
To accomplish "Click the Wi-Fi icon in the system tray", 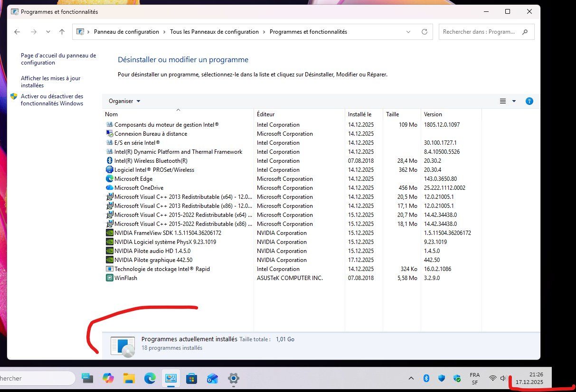I will point(492,378).
